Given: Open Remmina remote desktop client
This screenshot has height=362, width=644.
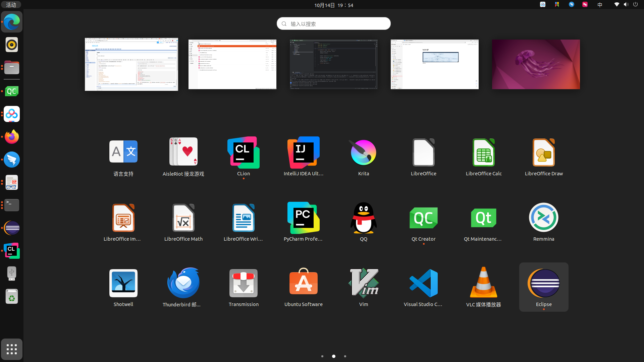Looking at the screenshot, I should [x=544, y=222].
